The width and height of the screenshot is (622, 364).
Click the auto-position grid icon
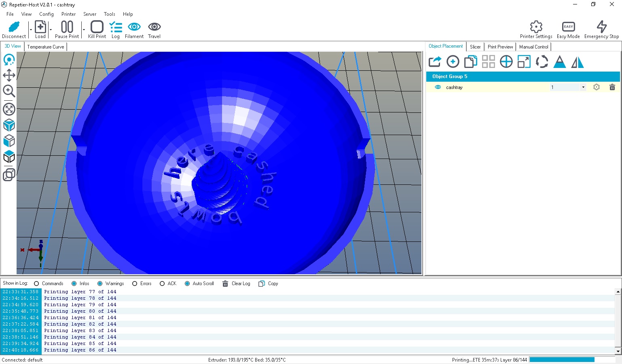[x=489, y=62]
